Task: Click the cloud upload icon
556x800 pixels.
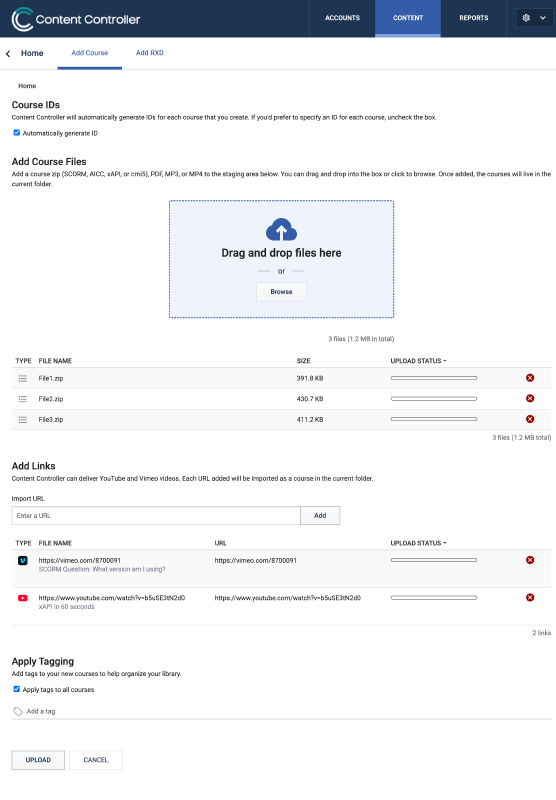Action: pos(282,230)
